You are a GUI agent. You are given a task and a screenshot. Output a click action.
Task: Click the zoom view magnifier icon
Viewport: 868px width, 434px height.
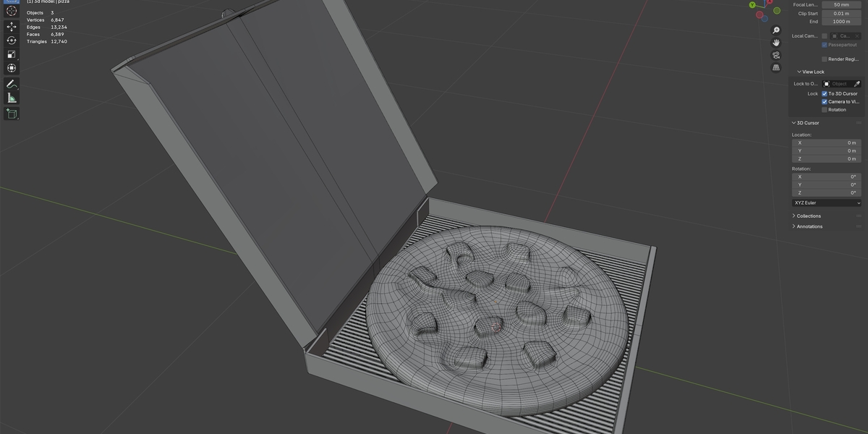click(776, 30)
